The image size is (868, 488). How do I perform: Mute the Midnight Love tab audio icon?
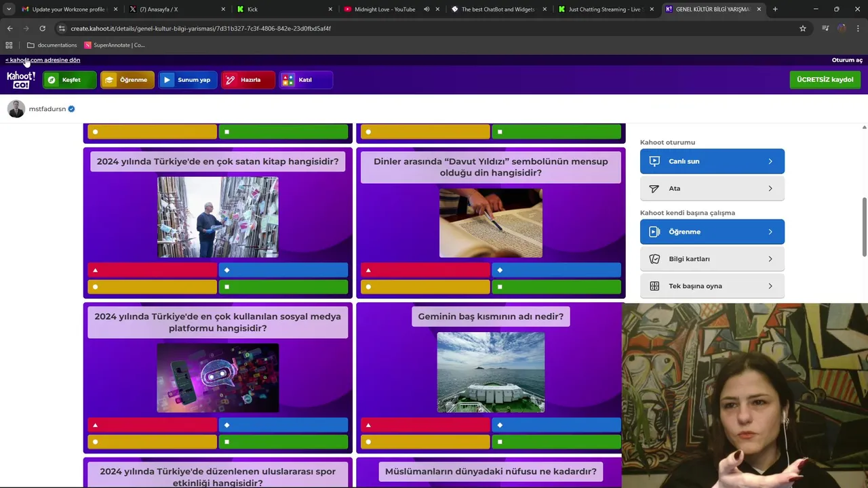point(427,9)
